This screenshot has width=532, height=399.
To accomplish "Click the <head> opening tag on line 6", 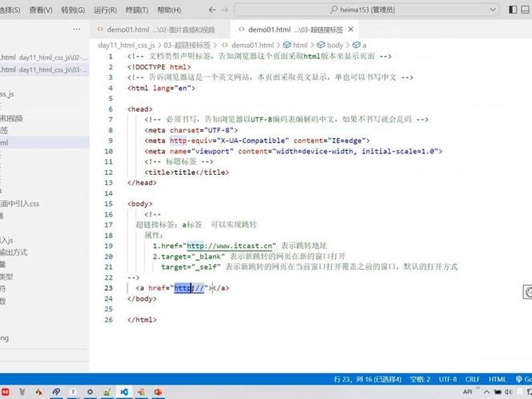I will click(x=140, y=109).
